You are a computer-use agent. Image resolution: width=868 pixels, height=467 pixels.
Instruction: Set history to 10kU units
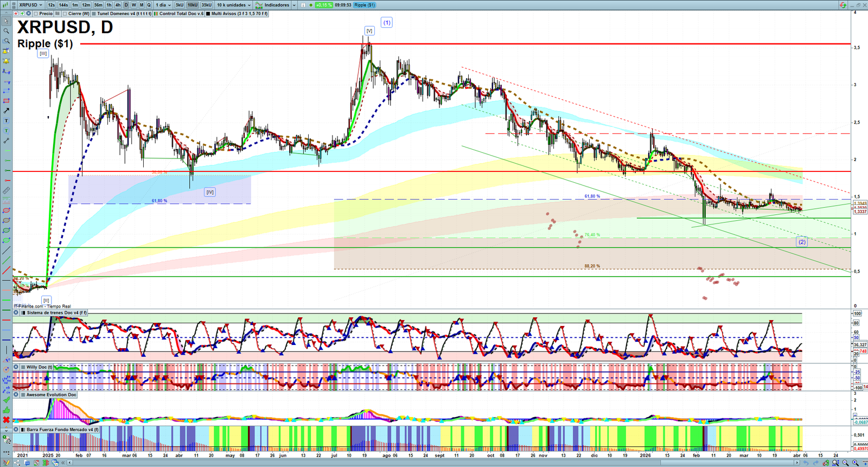tap(193, 5)
